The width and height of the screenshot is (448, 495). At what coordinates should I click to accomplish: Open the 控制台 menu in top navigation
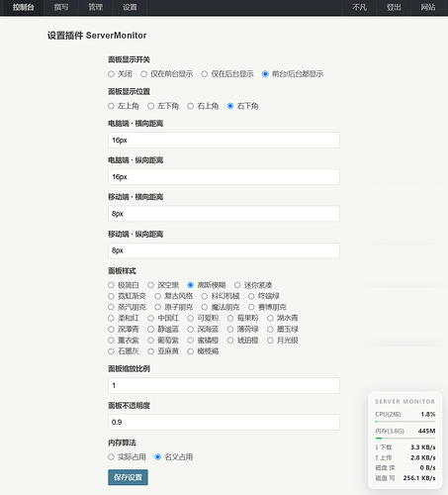coord(23,7)
